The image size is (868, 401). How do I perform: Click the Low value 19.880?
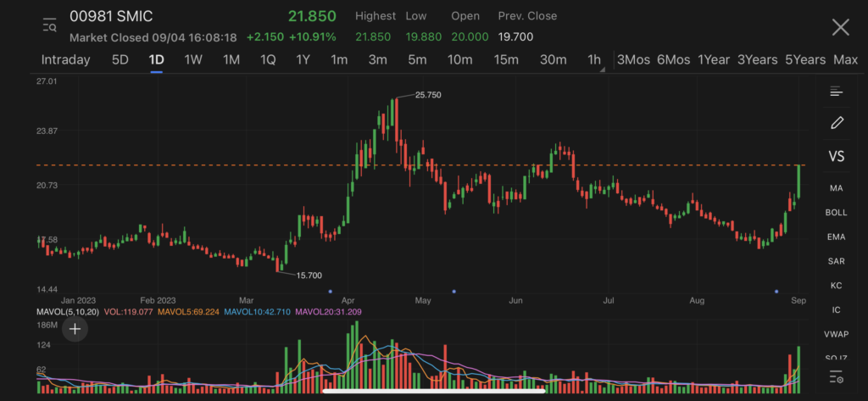[x=424, y=37]
